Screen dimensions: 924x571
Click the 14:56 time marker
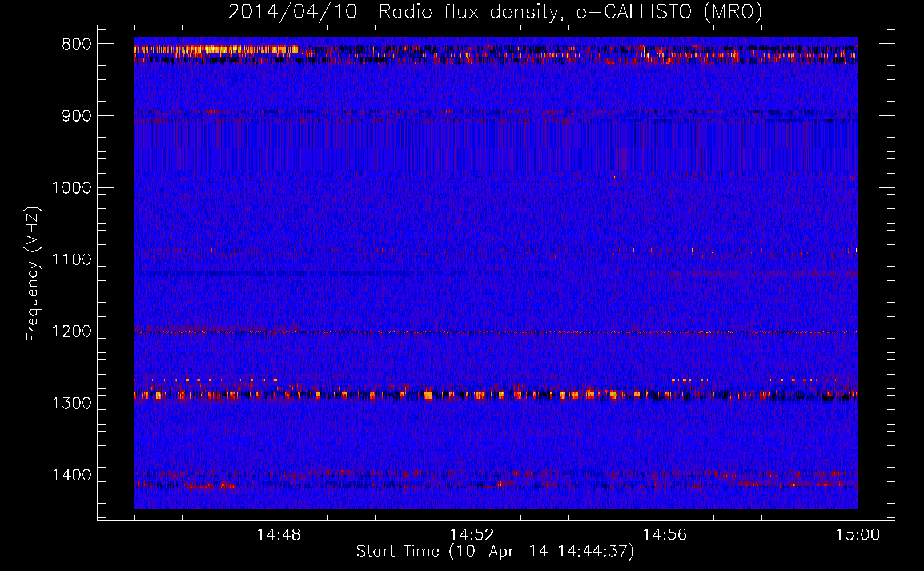(665, 535)
